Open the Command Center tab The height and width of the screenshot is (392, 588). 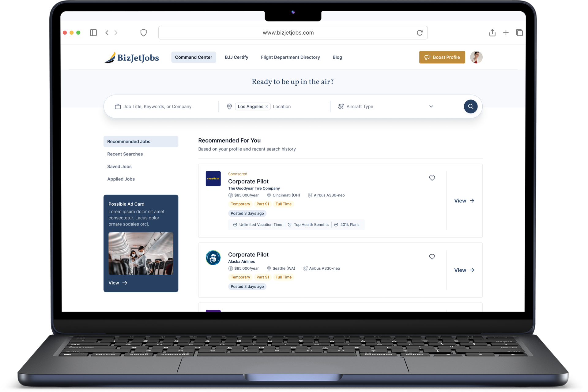point(194,57)
